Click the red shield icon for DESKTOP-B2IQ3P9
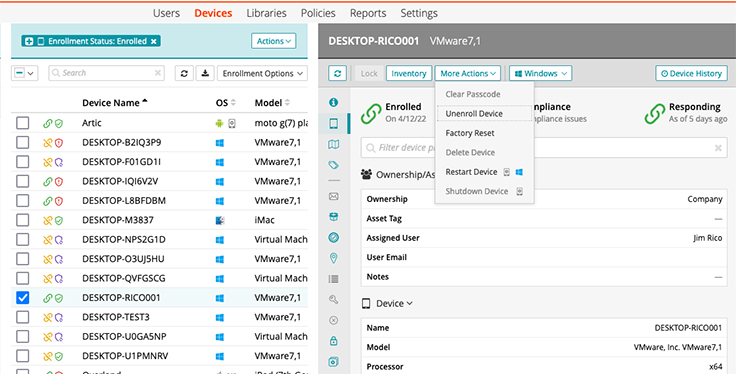This screenshot has height=374, width=736. click(59, 143)
